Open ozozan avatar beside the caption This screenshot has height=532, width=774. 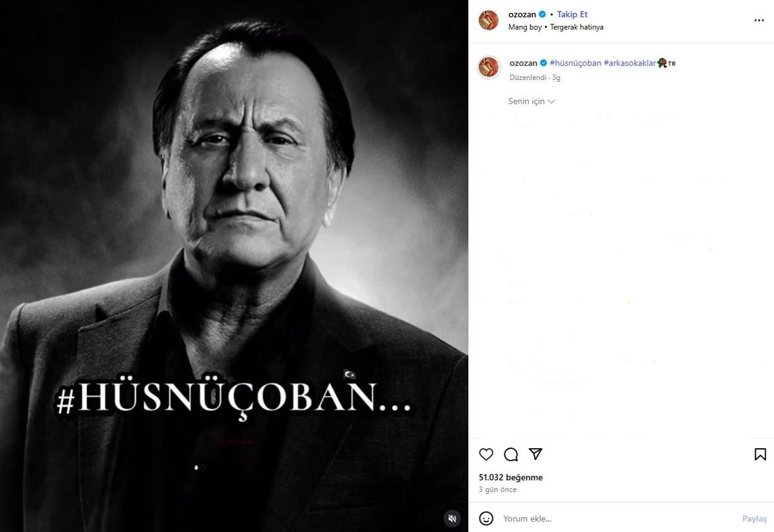point(488,67)
